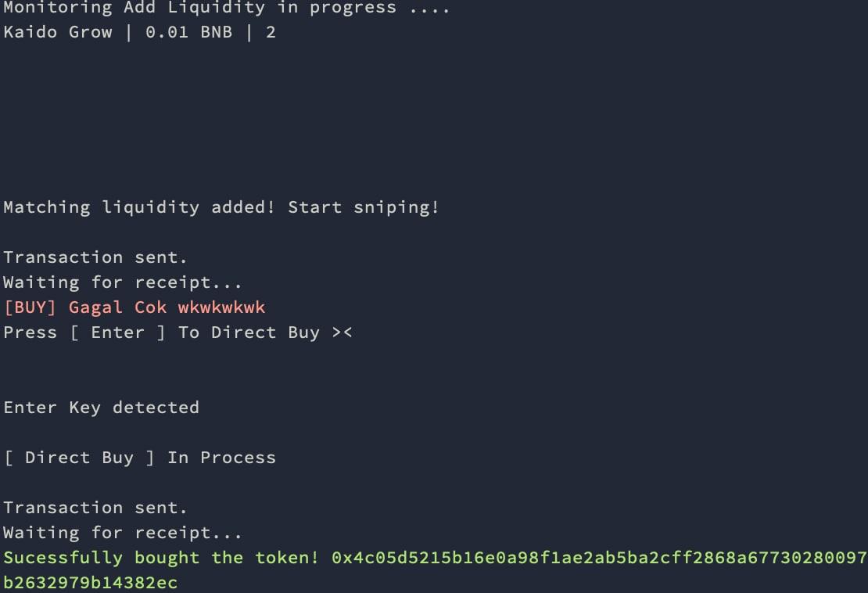Click the "[ Direct Buy ]" label before "In Process"
The image size is (868, 593).
(79, 458)
